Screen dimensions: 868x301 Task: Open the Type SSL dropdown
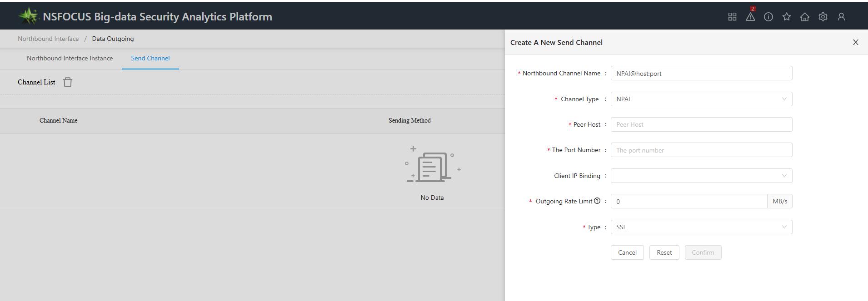701,227
